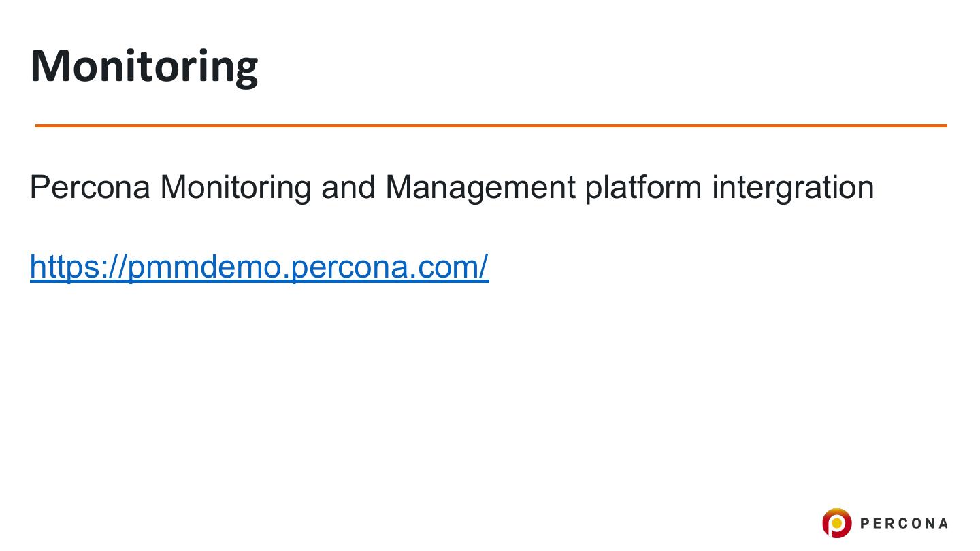Screen dimensions: 980x551
Task: Click the orange horizontal divider line
Action: [x=490, y=126]
